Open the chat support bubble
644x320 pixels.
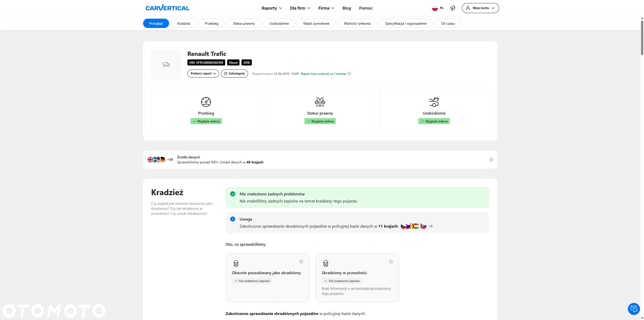click(634, 309)
